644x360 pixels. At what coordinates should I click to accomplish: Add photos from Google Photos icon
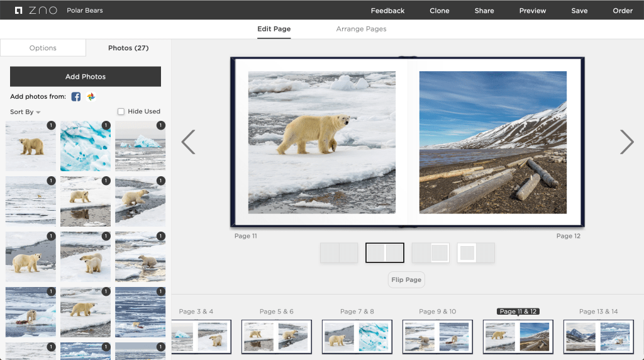tap(91, 96)
